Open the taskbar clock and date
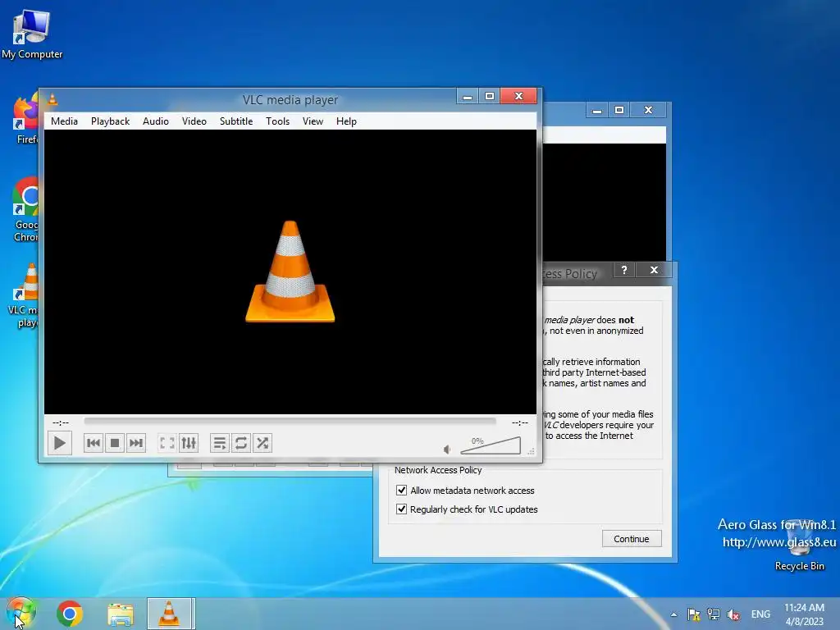 point(804,614)
